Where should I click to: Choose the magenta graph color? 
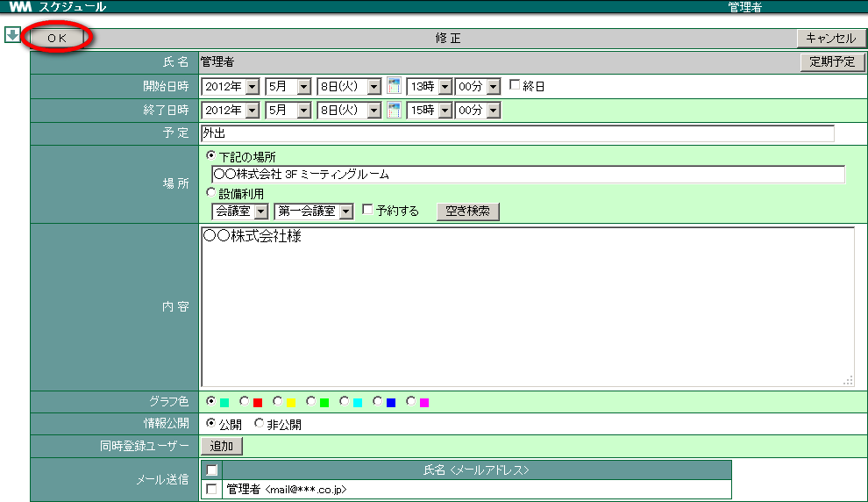[x=410, y=400]
